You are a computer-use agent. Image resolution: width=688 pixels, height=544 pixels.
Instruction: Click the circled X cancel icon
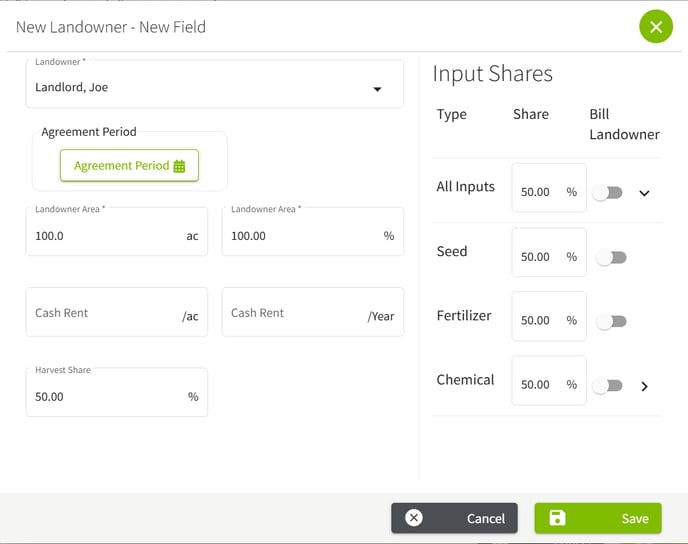tap(414, 518)
